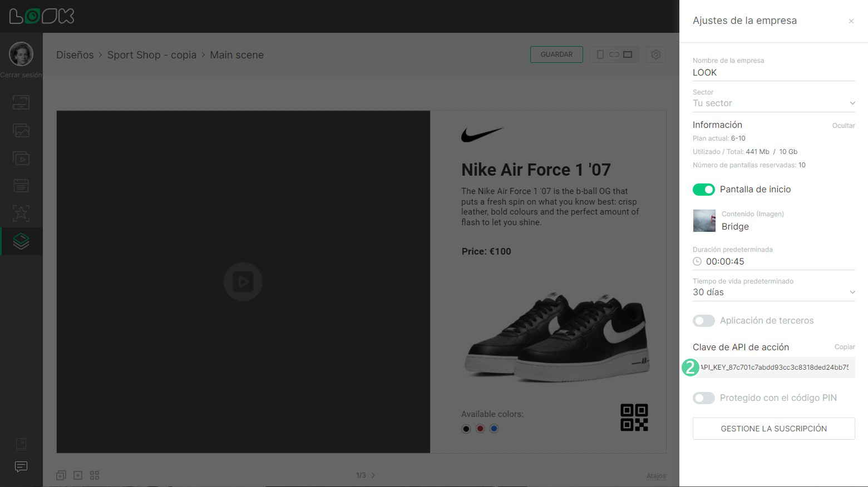Click the LOOK logo
This screenshot has height=487, width=868.
click(42, 16)
